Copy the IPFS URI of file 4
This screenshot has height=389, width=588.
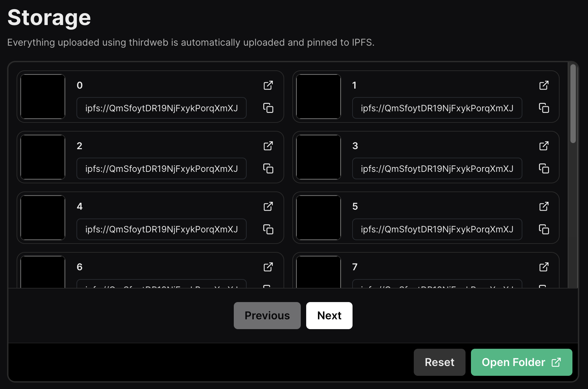(268, 229)
